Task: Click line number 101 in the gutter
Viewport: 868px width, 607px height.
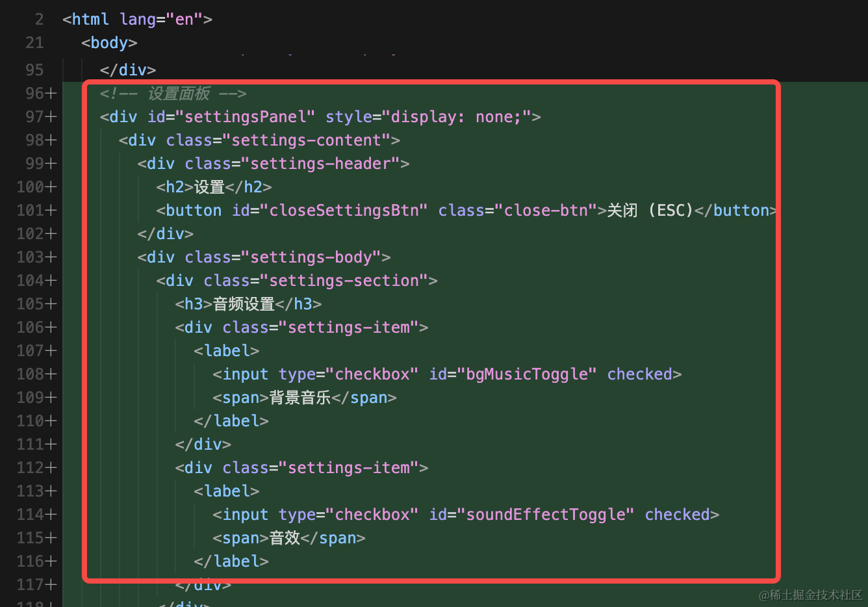Action: (x=31, y=210)
